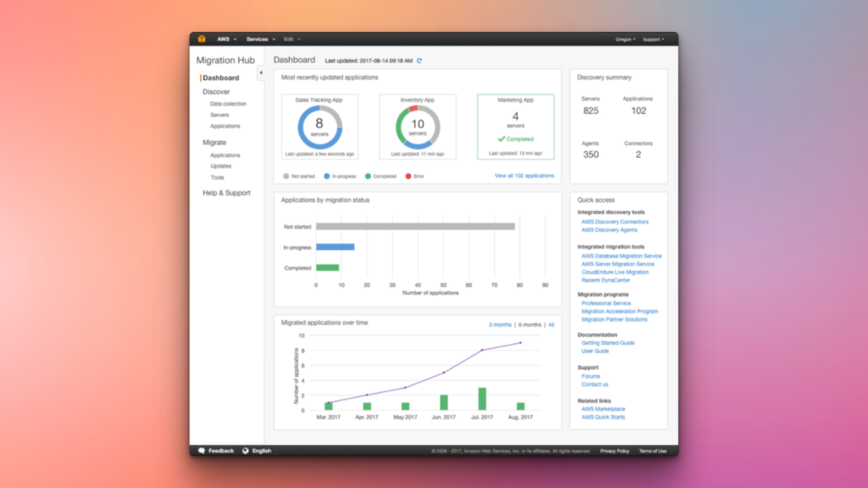
Task: Select the Marketing App card
Action: [x=516, y=124]
